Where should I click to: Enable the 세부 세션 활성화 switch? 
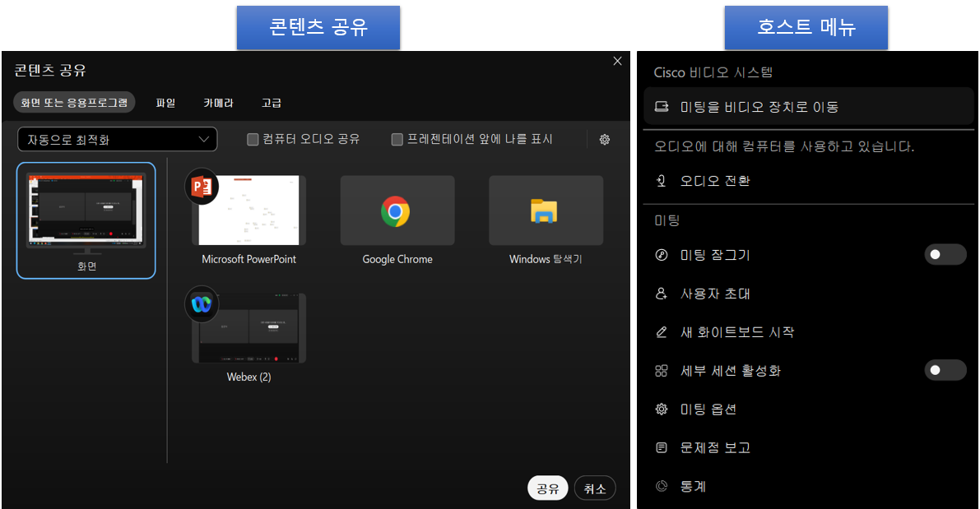(x=945, y=371)
